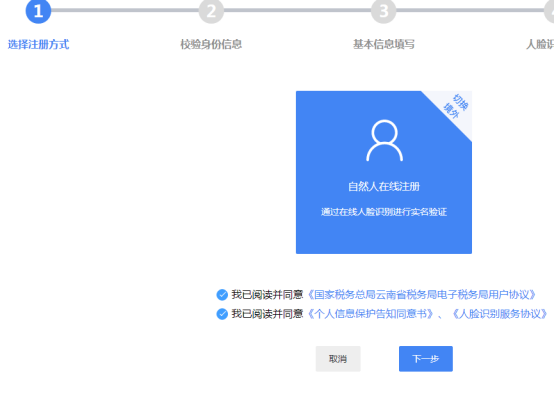
Task: Click 自然人在线注册 card title
Action: coord(384,186)
